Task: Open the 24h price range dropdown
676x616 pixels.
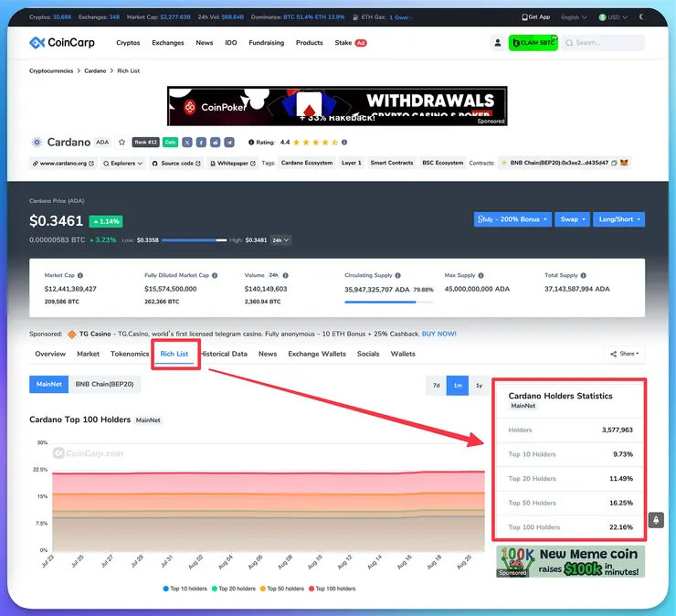Action: [x=280, y=239]
